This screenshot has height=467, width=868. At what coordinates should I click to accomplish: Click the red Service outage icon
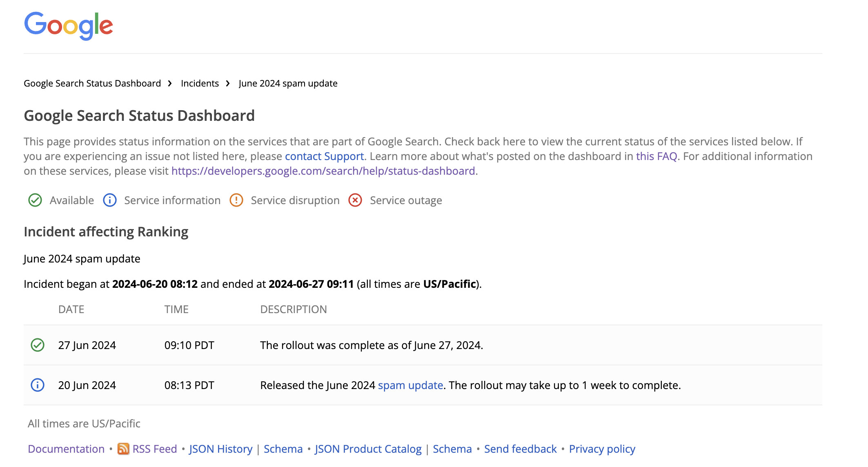(x=355, y=200)
